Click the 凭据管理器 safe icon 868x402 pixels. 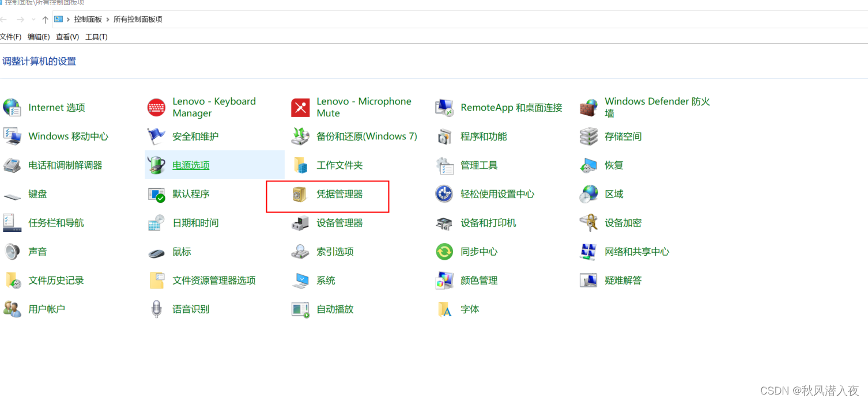coord(300,194)
